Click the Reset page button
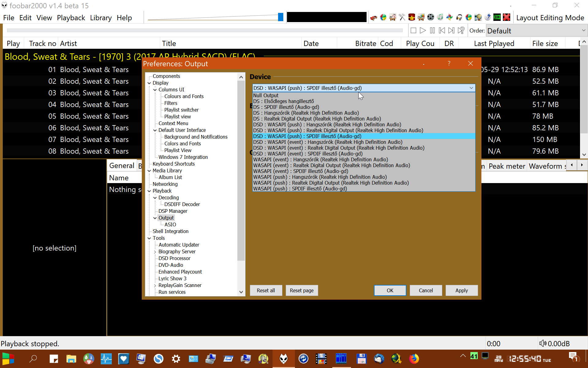Screen dimensions: 588x368 (x=302, y=290)
